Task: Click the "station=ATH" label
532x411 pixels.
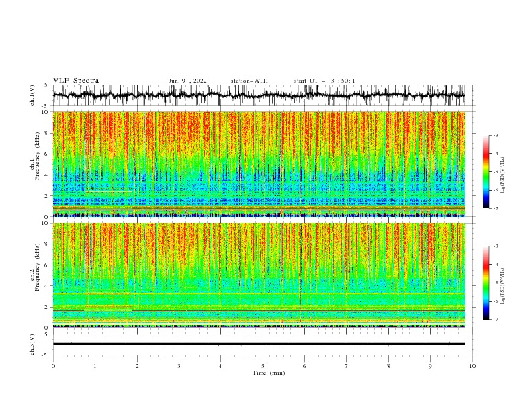Action: pyautogui.click(x=249, y=81)
